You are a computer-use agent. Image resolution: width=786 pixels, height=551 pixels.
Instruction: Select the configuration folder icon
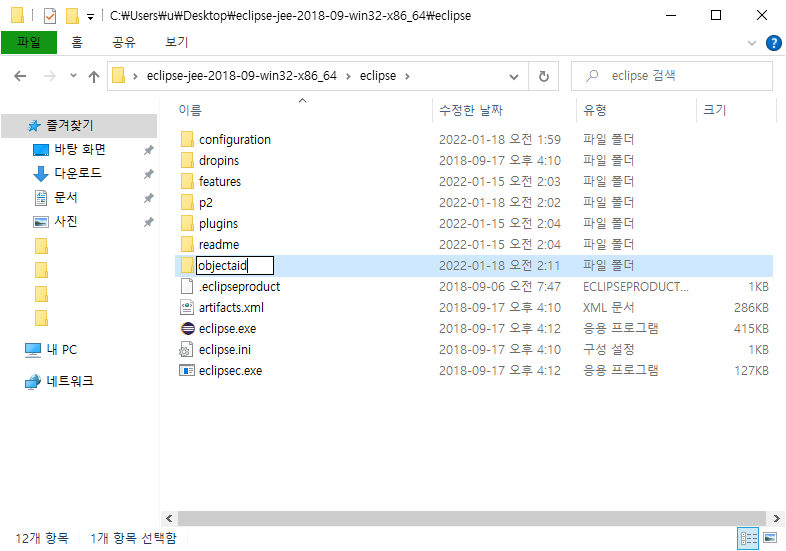pos(187,139)
